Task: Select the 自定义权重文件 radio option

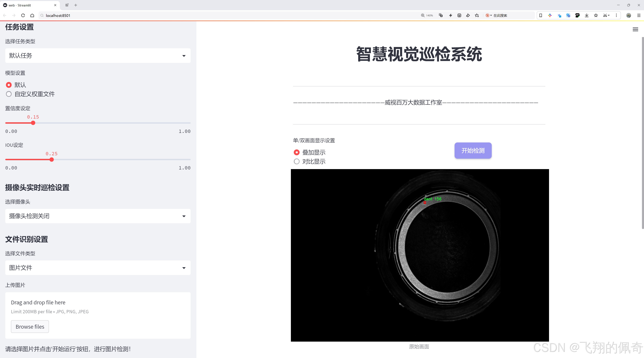Action: 9,94
